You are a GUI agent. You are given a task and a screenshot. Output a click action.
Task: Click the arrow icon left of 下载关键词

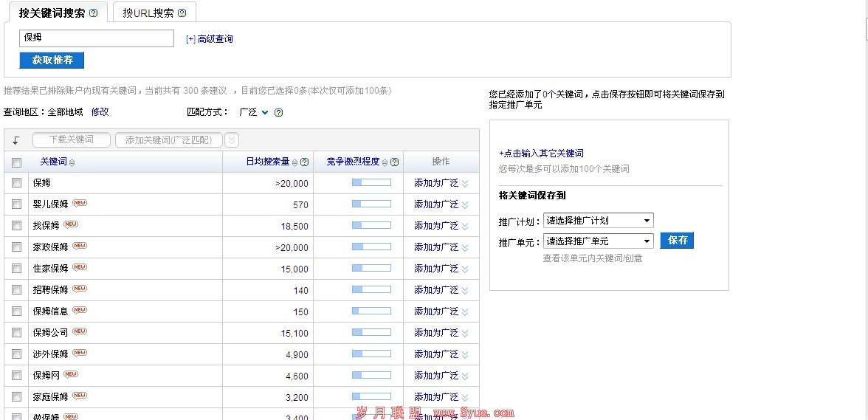[x=16, y=140]
